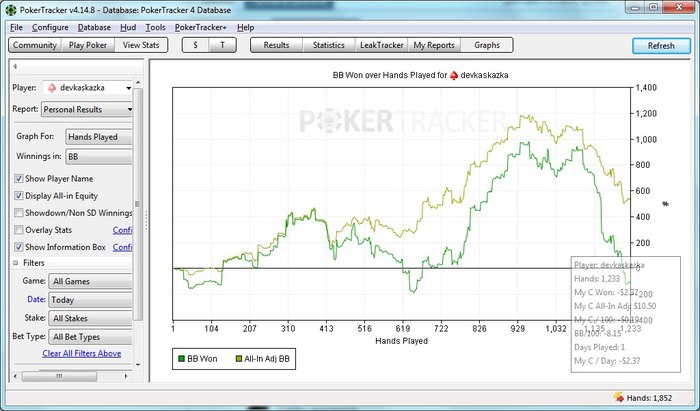Screen dimensions: 700x411
Task: Open the File menu
Action: [16, 27]
